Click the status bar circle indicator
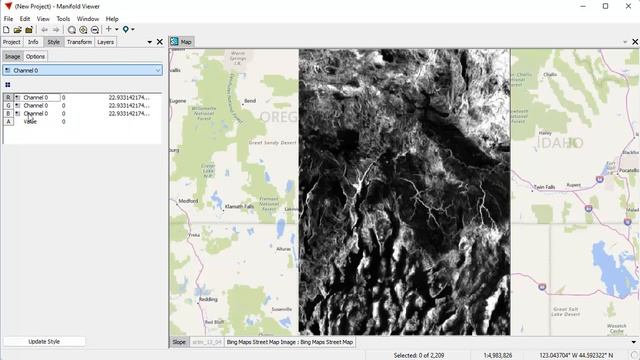Screen dimensions: 640x360 click(x=634, y=356)
